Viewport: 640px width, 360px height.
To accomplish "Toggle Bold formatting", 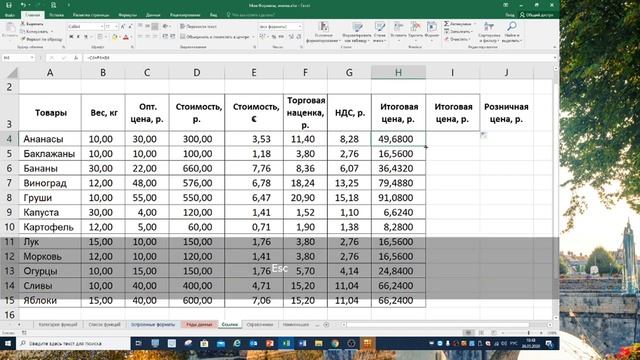I will click(71, 37).
